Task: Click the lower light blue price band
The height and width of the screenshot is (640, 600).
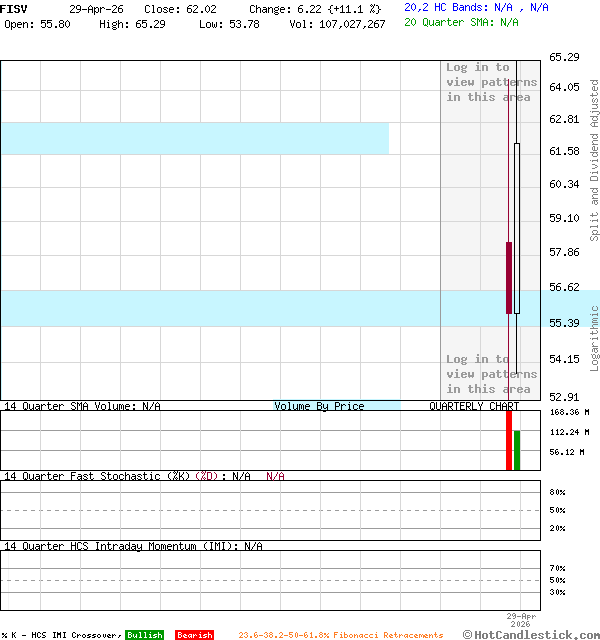Action: tap(250, 308)
